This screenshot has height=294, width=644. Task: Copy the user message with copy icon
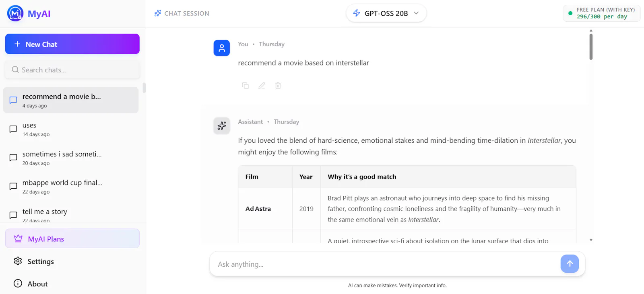click(x=245, y=86)
